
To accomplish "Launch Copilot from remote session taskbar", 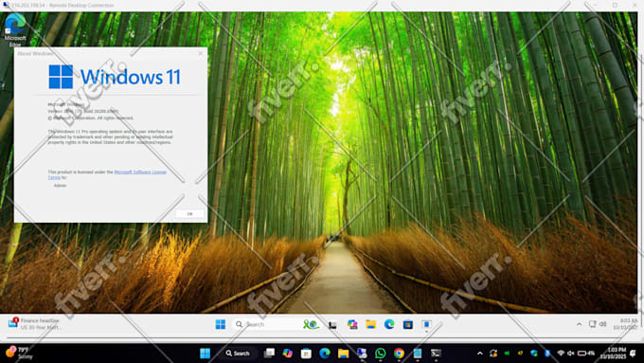I will (x=352, y=324).
